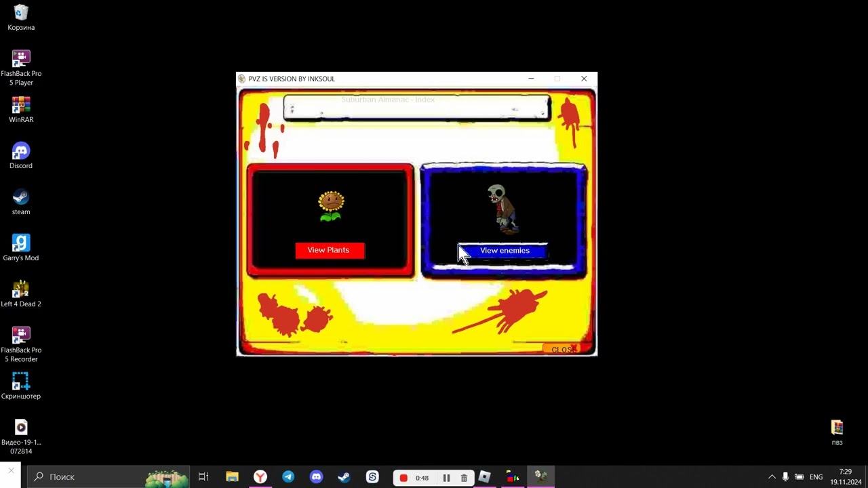Viewport: 868px width, 488px height.
Task: Open the Recycle Bin (Корзина) desktop icon
Action: coord(21,18)
